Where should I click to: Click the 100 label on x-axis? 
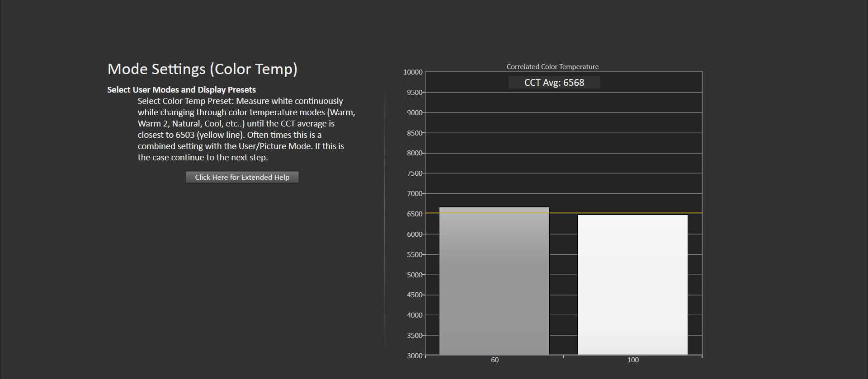(x=632, y=360)
